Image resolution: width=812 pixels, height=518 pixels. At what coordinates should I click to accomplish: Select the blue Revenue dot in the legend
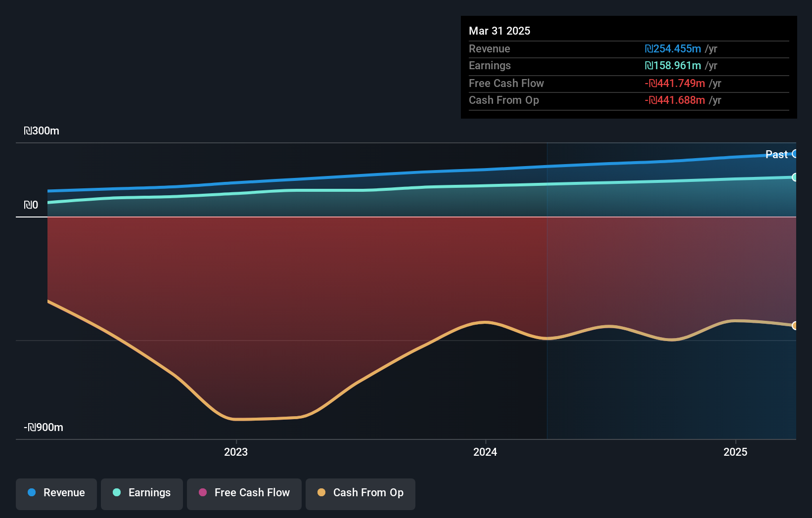point(32,493)
